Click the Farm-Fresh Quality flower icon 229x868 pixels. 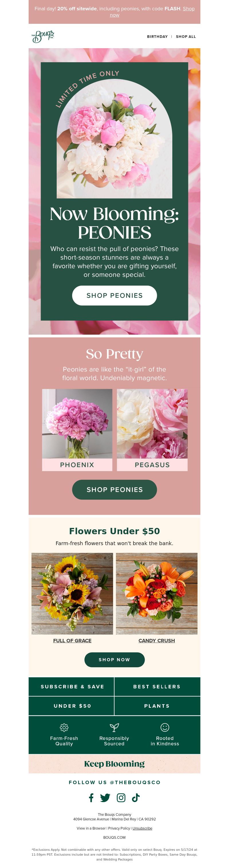[64, 727]
